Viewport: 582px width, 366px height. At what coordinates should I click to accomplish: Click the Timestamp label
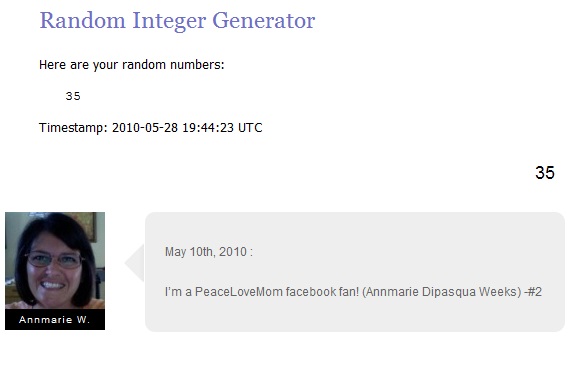tap(73, 128)
